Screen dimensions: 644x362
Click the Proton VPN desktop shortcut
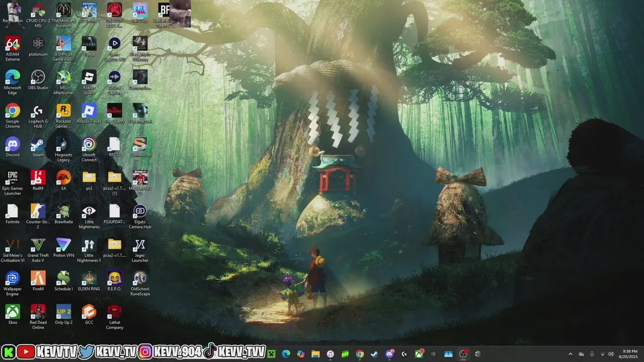coord(63,248)
